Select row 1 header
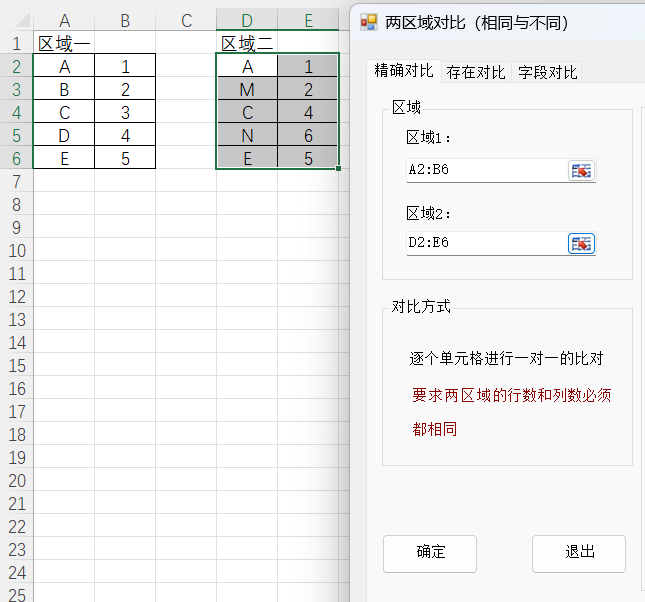 click(x=16, y=43)
